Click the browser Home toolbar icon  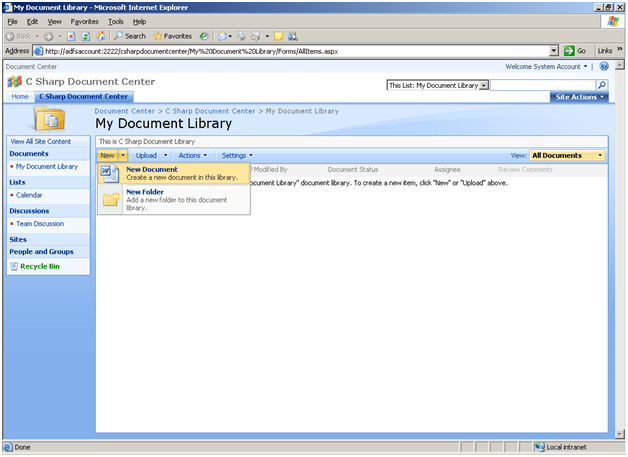tap(101, 36)
